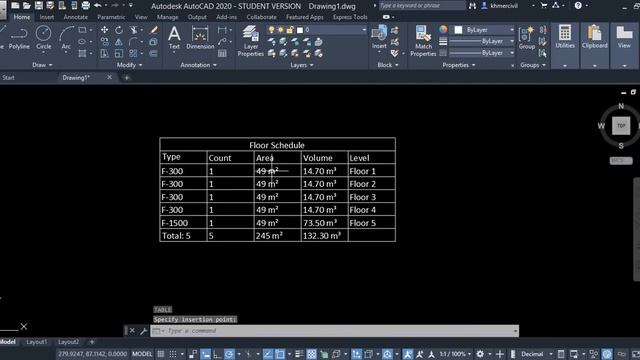Choose the Fillet tool
Image resolution: width=640 pixels, height=360 pixels.
click(133, 42)
